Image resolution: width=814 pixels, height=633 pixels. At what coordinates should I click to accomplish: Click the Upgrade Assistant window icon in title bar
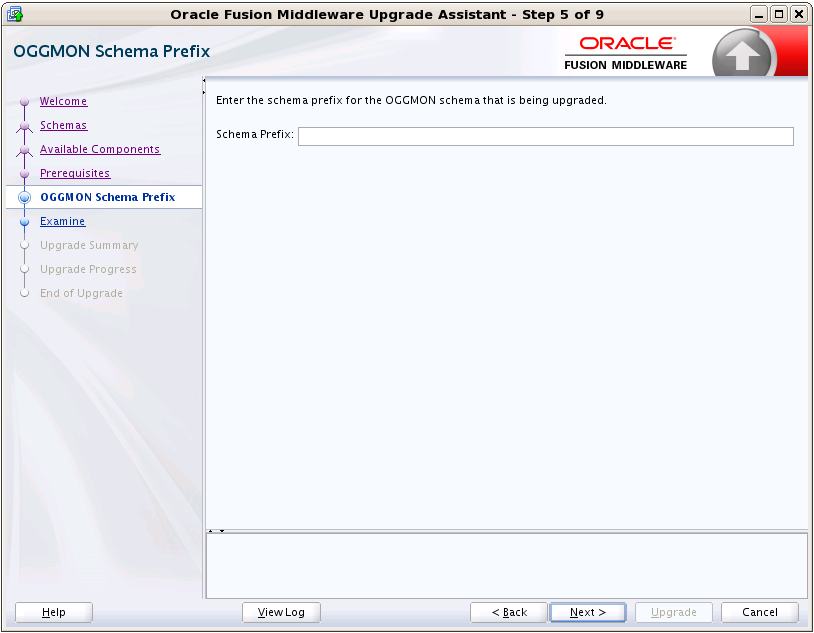[x=15, y=14]
